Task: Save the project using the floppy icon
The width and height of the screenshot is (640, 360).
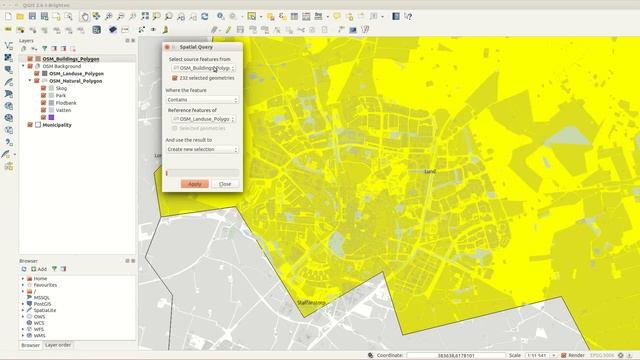Action: tap(32, 16)
